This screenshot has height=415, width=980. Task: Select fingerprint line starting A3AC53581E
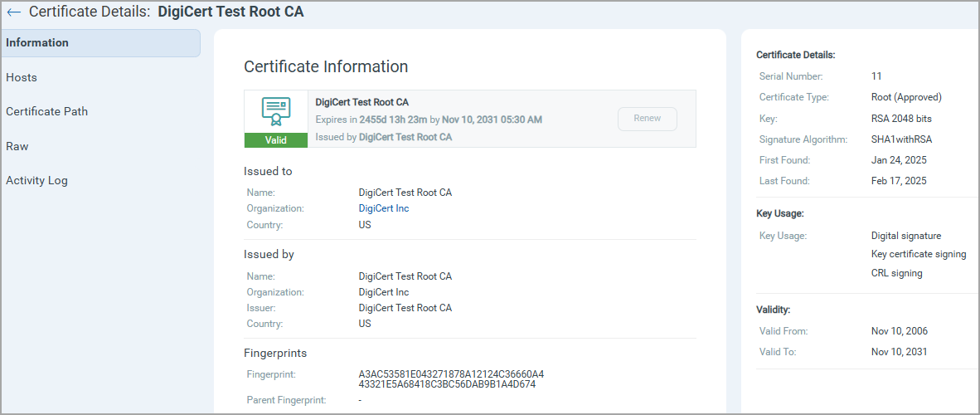point(451,373)
